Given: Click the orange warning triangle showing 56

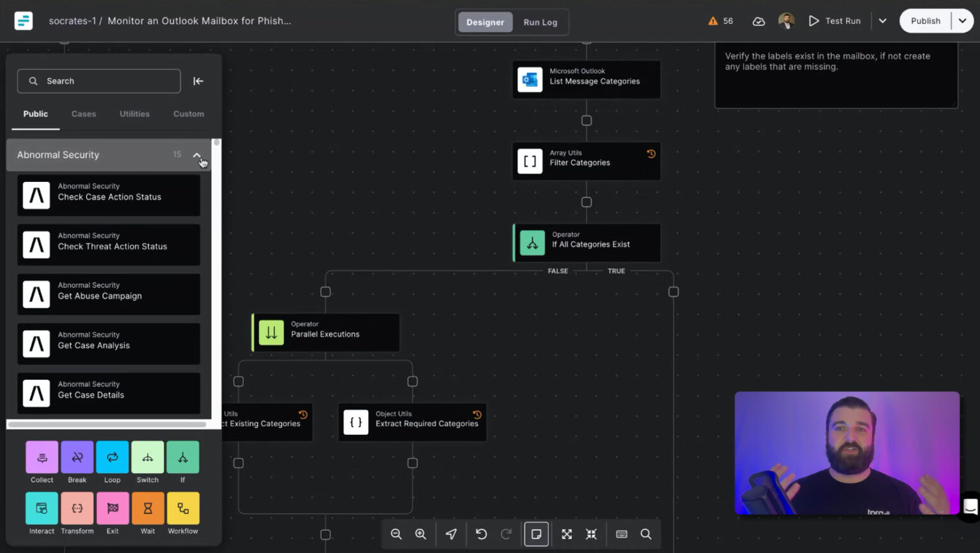Looking at the screenshot, I should click(x=720, y=20).
